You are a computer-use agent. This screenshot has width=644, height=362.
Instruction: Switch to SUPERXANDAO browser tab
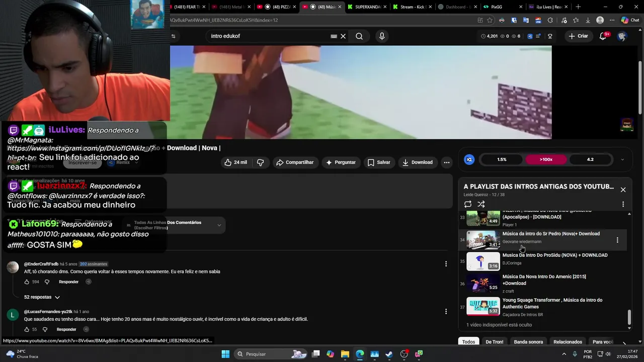tap(366, 7)
